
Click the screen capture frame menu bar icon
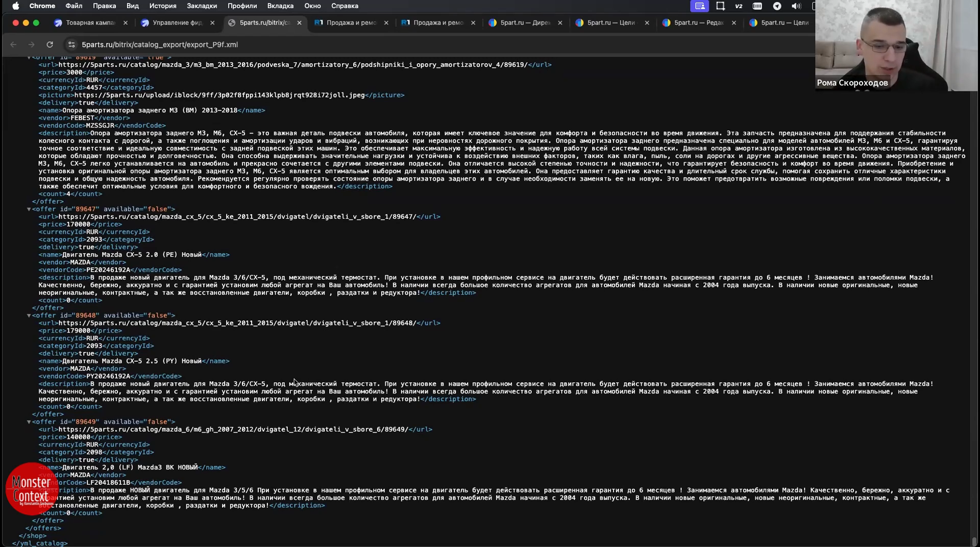coord(720,6)
